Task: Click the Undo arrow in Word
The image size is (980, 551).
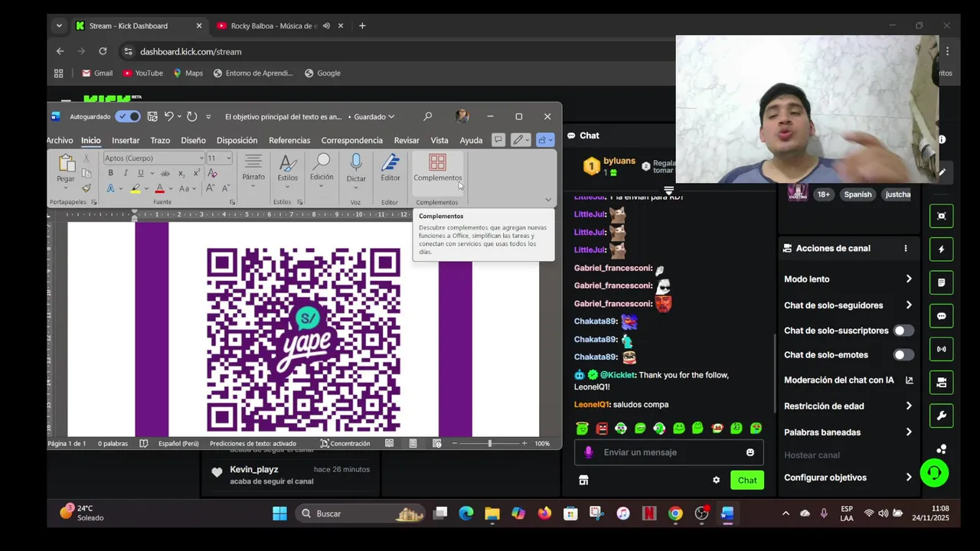Action: coord(169,116)
